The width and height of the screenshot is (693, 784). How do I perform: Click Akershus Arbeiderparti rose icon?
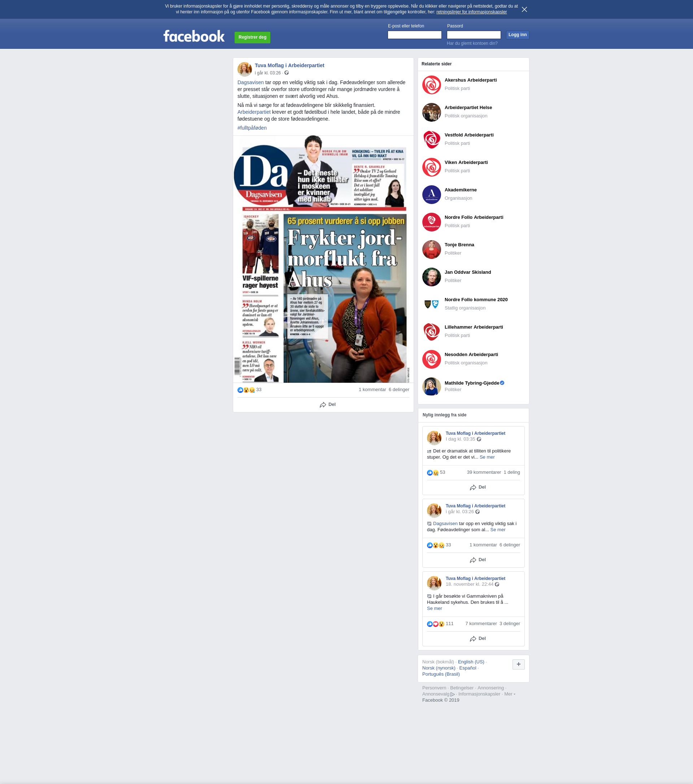click(431, 85)
